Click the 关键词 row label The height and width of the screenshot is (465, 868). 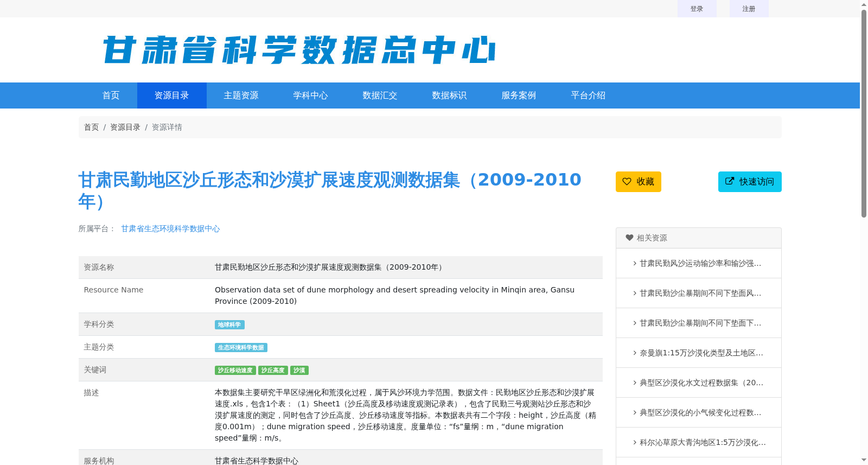coord(95,370)
